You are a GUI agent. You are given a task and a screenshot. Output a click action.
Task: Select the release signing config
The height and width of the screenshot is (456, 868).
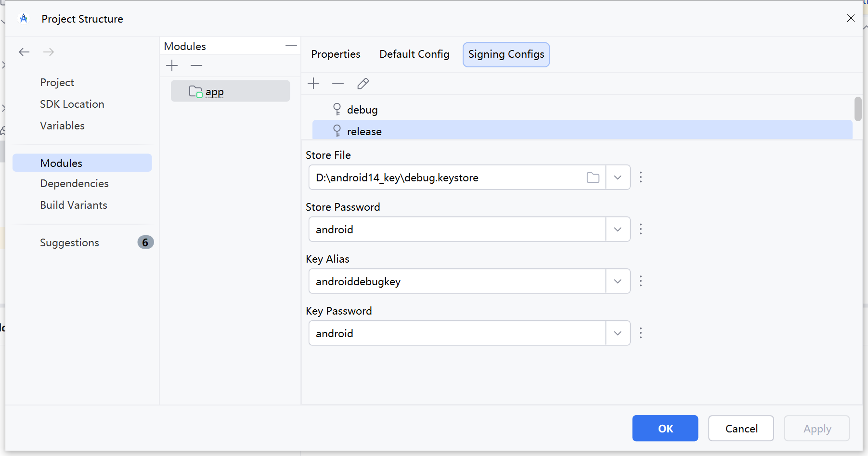(582, 130)
